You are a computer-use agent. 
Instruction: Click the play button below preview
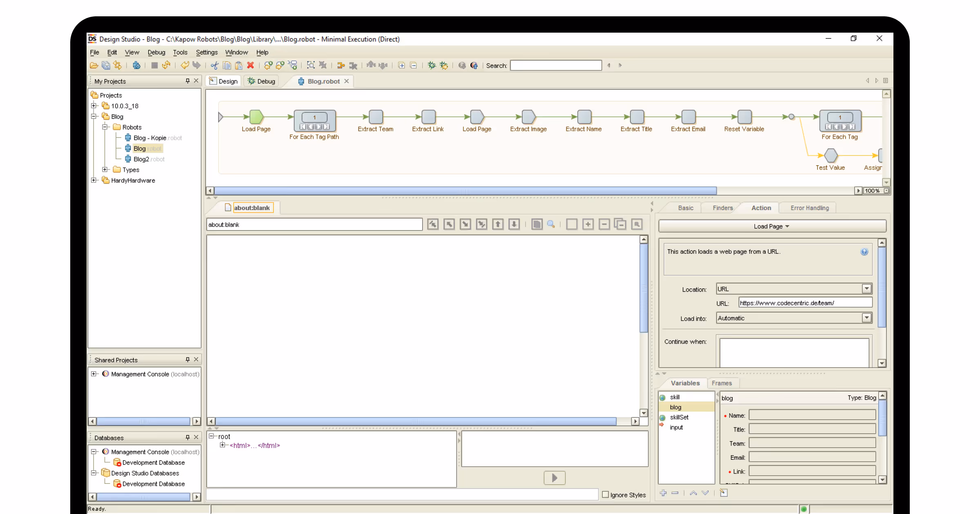[555, 478]
